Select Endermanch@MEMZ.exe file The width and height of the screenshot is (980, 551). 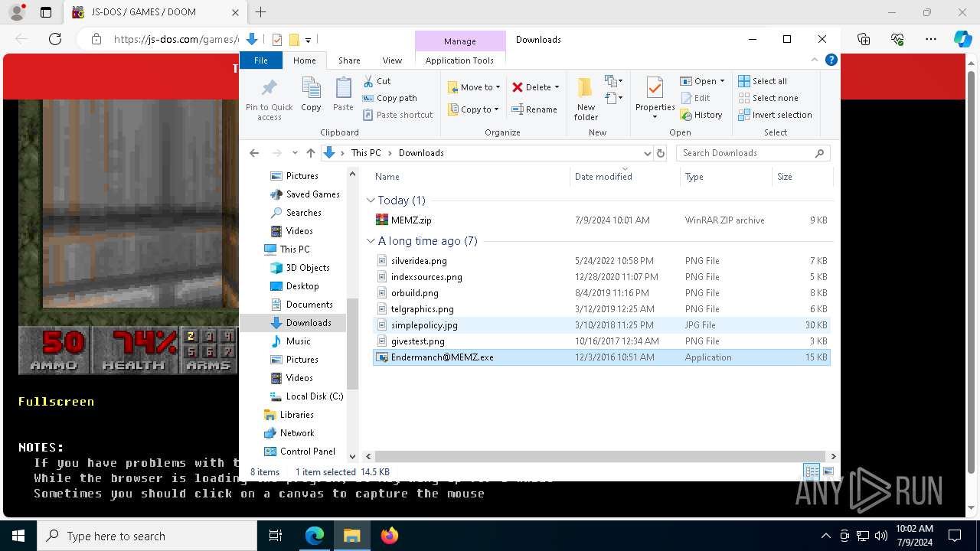pyautogui.click(x=601, y=357)
